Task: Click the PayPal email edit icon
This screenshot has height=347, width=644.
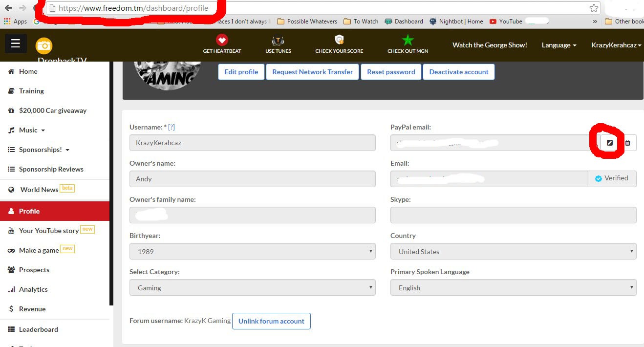Action: [609, 143]
